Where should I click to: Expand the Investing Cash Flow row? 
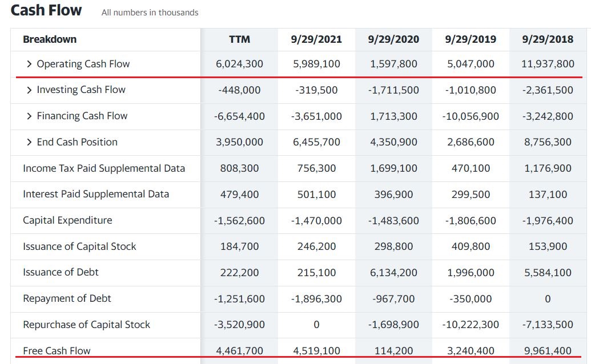click(x=29, y=90)
